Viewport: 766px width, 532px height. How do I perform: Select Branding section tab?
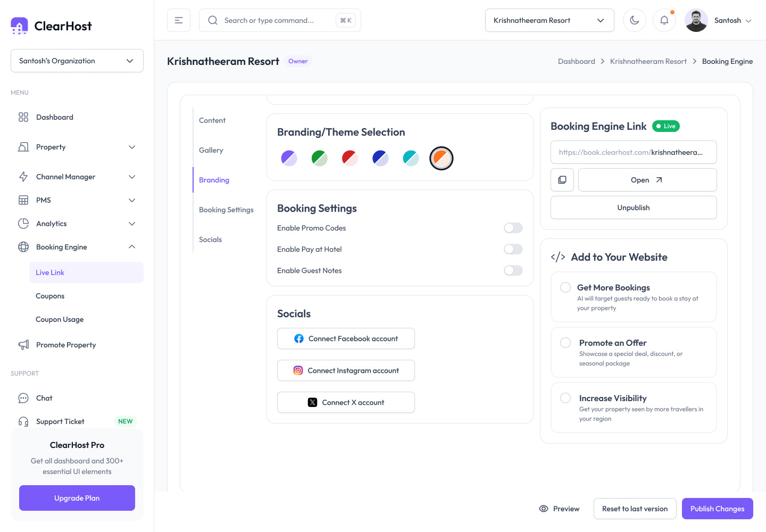click(x=214, y=180)
